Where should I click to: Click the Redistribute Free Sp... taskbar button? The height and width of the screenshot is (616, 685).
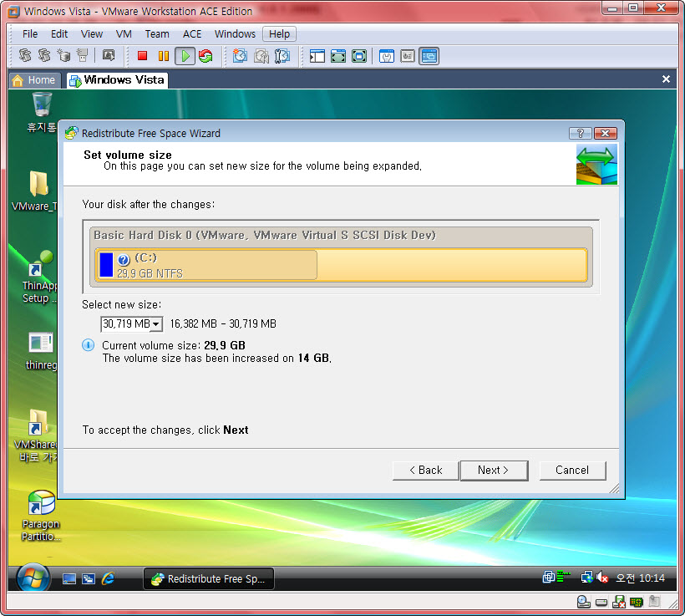(209, 579)
